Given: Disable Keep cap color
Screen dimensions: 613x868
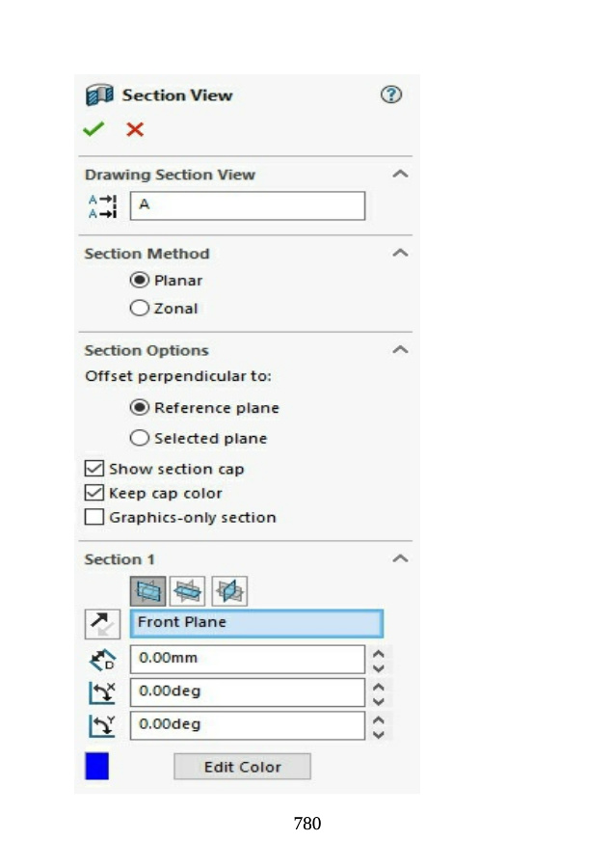Looking at the screenshot, I should (x=94, y=493).
